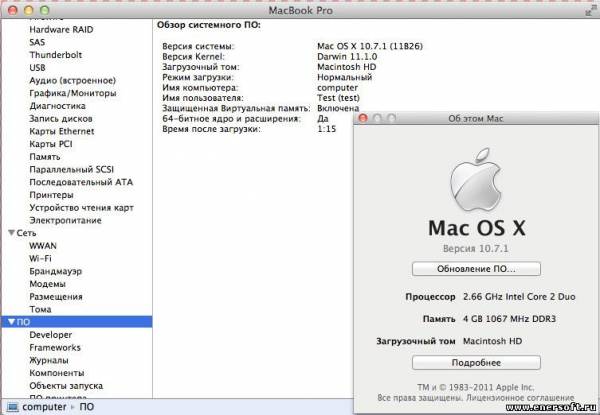Select Wi-Fi under Сеть
The height and width of the screenshot is (415, 600).
click(x=40, y=259)
